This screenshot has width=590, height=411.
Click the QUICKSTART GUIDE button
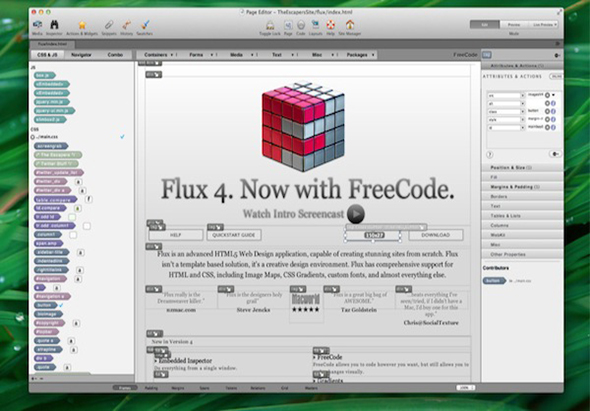click(234, 235)
